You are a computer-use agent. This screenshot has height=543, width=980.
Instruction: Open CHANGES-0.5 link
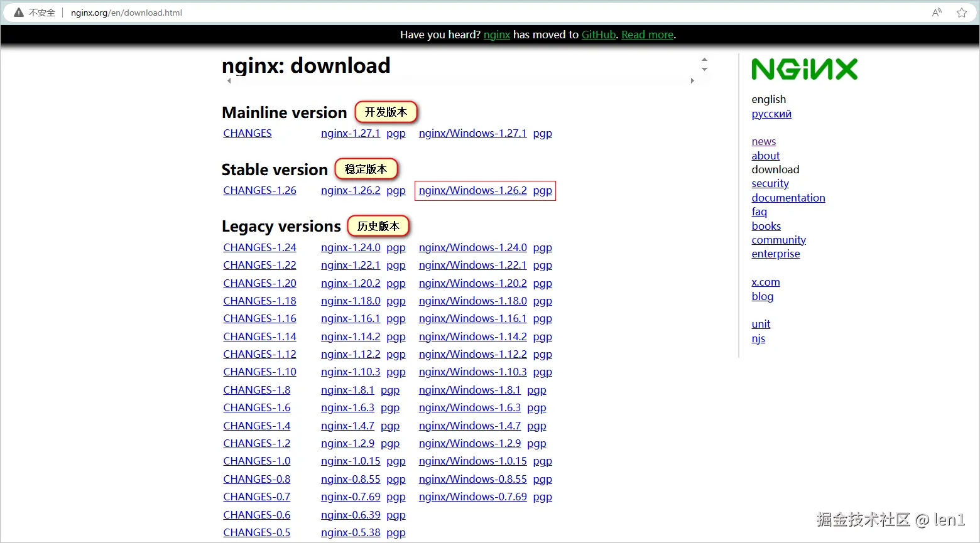point(256,532)
